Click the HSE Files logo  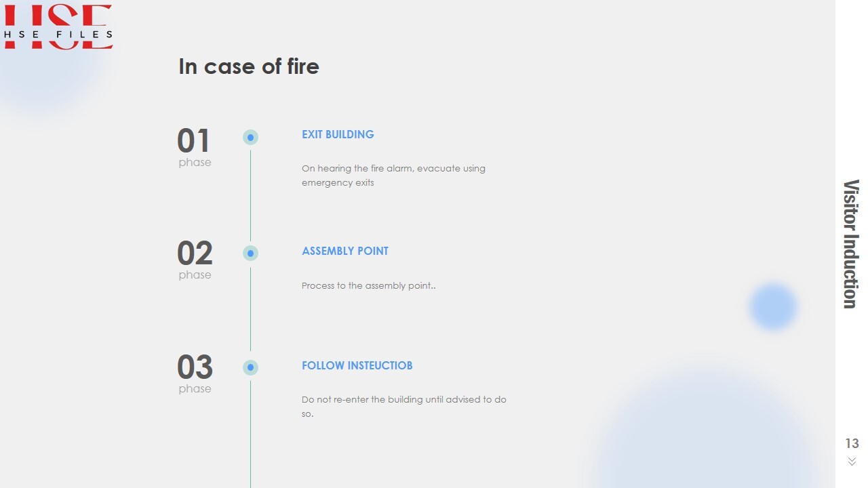58,28
